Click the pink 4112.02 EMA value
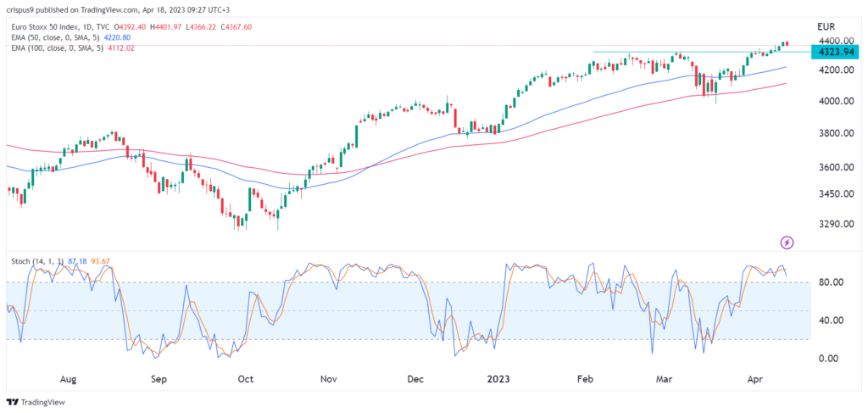Viewport: 868px width, 413px height. coord(126,47)
